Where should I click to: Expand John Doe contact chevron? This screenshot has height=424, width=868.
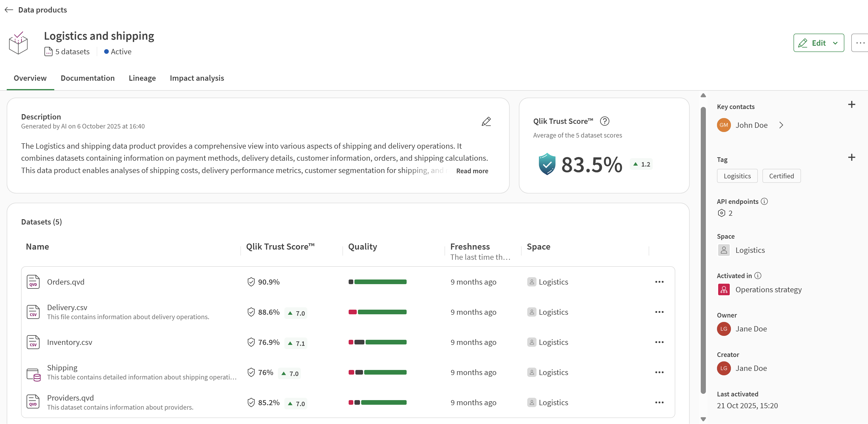[x=781, y=125]
